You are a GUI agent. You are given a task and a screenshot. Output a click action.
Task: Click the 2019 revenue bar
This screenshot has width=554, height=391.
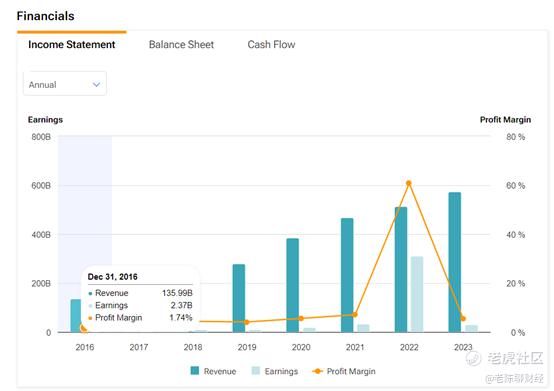tap(239, 298)
